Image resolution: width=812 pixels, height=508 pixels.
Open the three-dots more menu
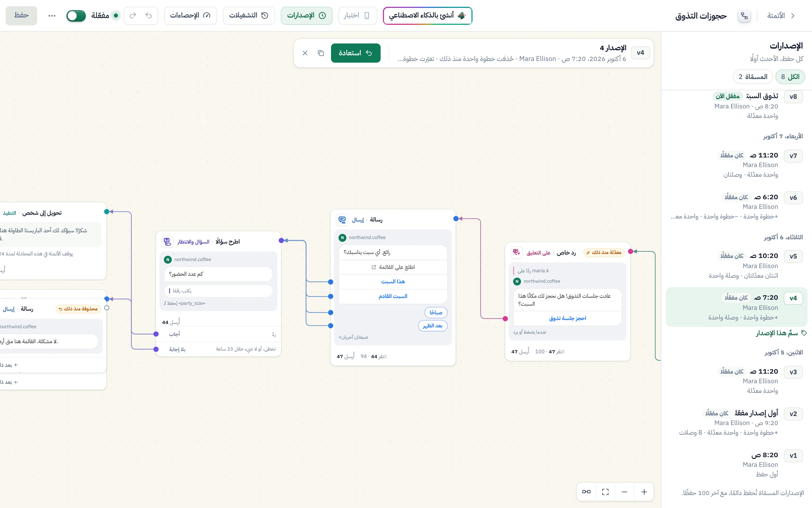click(x=52, y=16)
